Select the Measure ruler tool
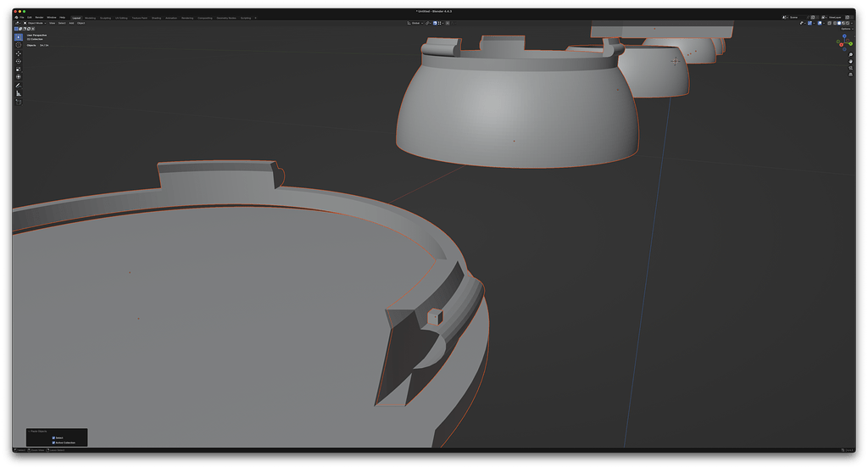 pos(19,93)
